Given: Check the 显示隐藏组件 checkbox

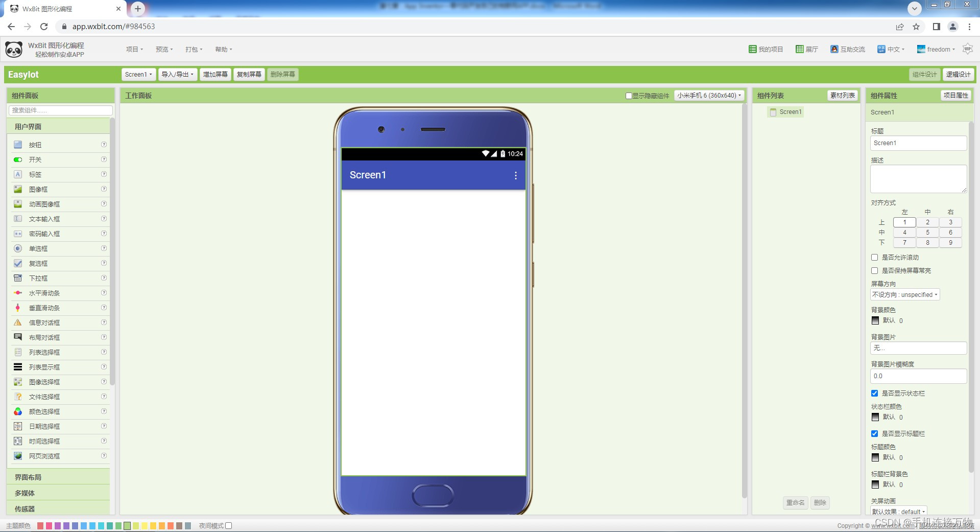Looking at the screenshot, I should coord(629,96).
